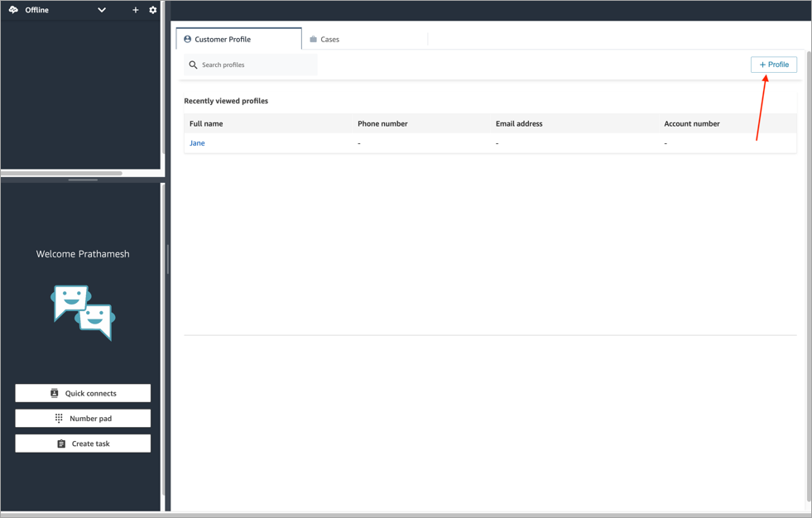Click the chat bubbles welcome illustration
This screenshot has height=518, width=812.
coord(83,313)
